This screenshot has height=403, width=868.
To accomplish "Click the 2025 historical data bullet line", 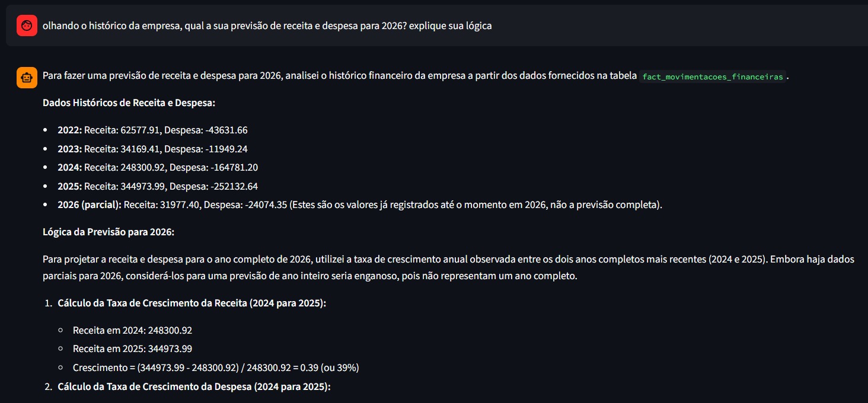I will (x=158, y=186).
